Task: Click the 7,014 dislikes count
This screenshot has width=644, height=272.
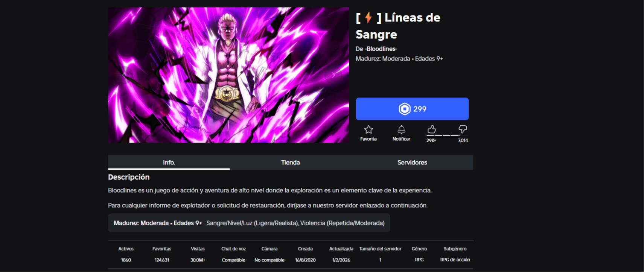Action: coord(463,140)
